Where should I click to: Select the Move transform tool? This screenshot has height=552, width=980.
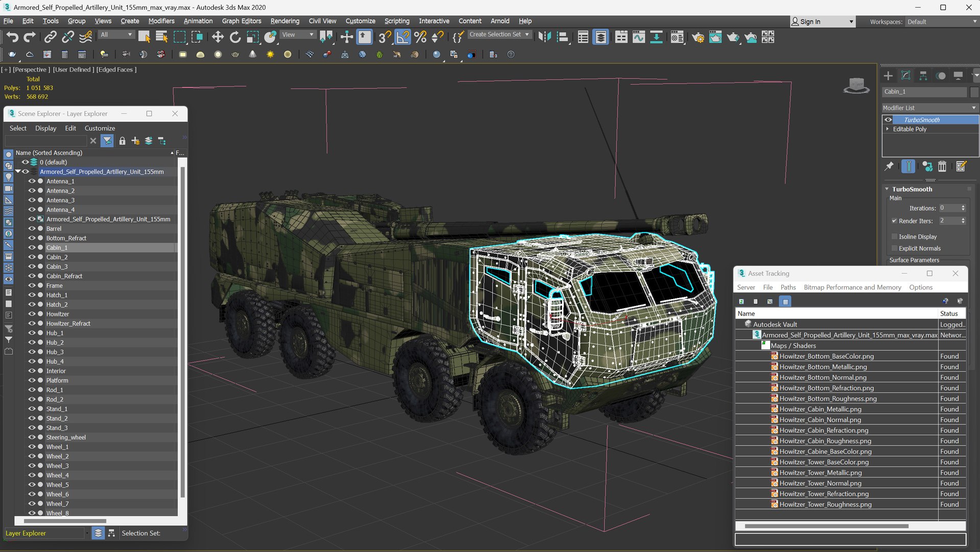tap(218, 37)
